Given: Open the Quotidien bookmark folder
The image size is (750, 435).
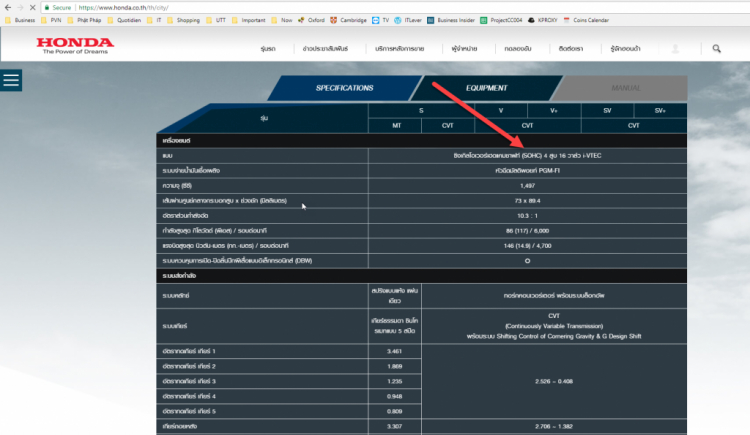Looking at the screenshot, I should (x=124, y=20).
